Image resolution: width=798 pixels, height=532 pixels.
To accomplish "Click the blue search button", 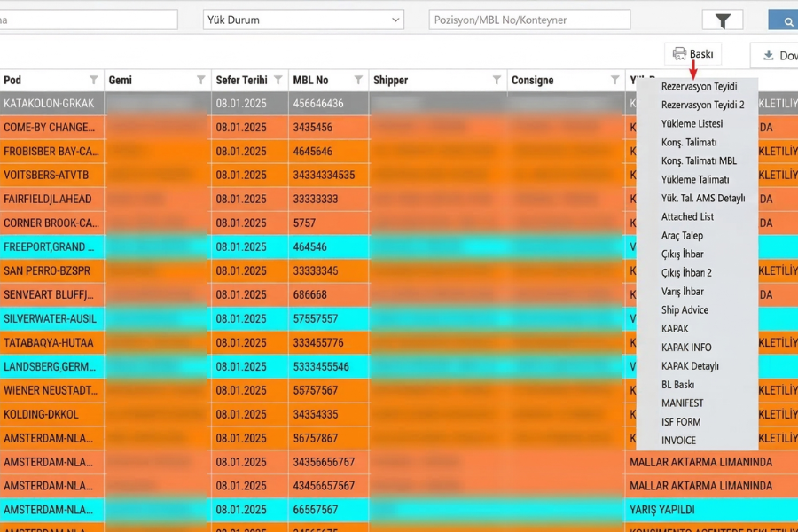I will coord(783,20).
